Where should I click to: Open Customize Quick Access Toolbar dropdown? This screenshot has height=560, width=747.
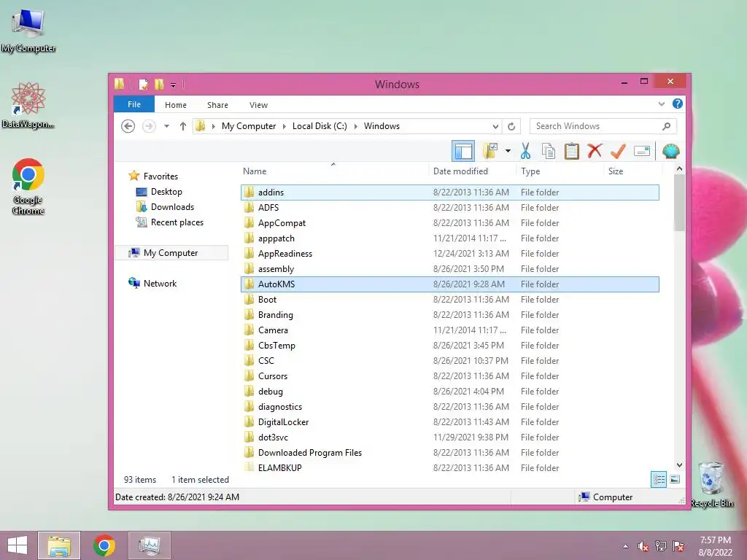tap(174, 85)
